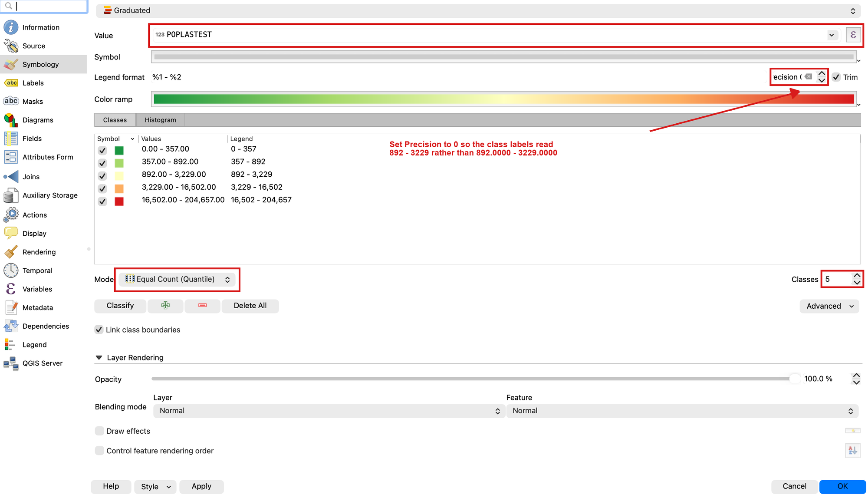This screenshot has width=868, height=498.
Task: Increase the Classes count stepper
Action: (x=857, y=275)
